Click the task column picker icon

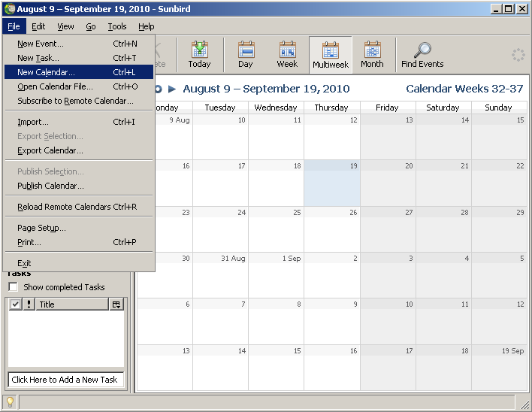coord(116,304)
